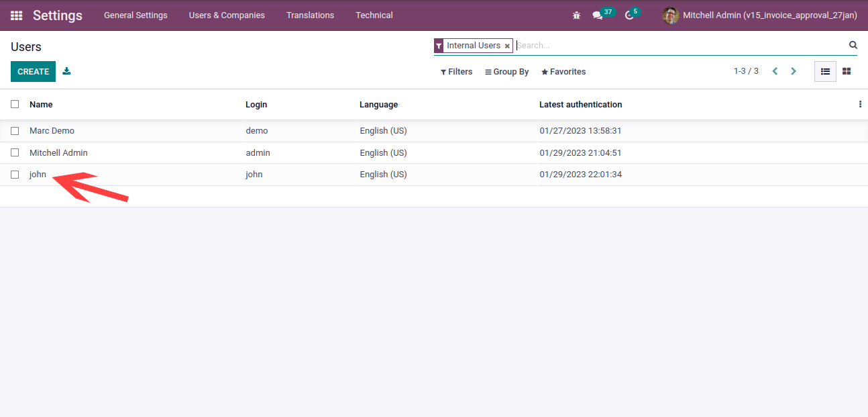
Task: Expand the Group By dropdown
Action: 506,72
